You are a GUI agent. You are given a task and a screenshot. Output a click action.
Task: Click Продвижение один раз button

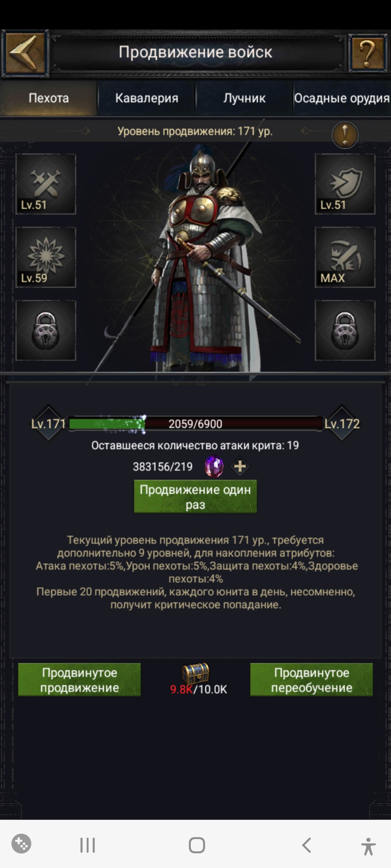[195, 497]
